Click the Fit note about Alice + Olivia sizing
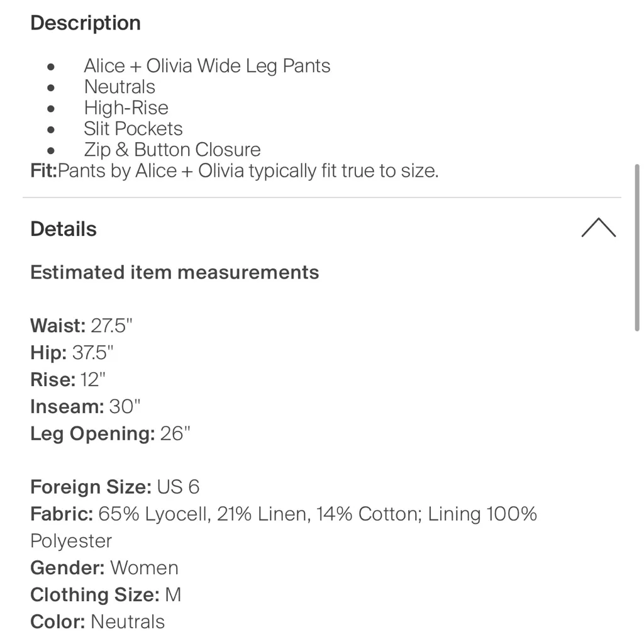644x644 pixels. coord(234,170)
